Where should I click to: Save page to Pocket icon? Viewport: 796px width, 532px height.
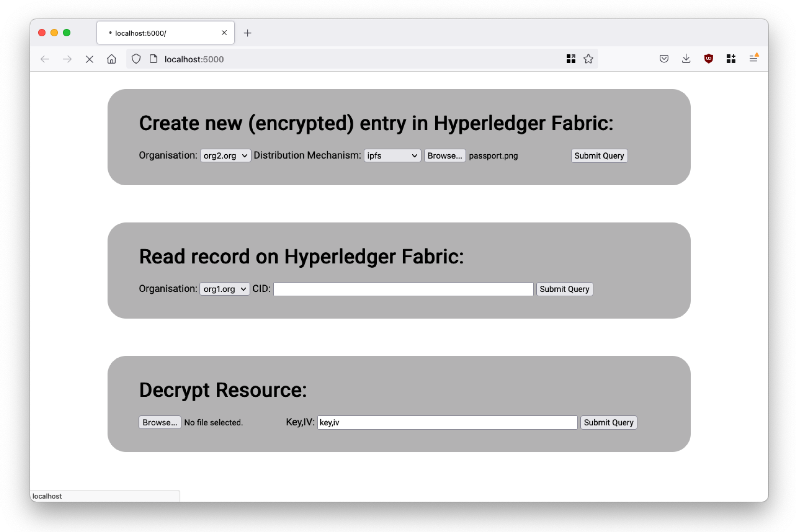click(x=664, y=59)
